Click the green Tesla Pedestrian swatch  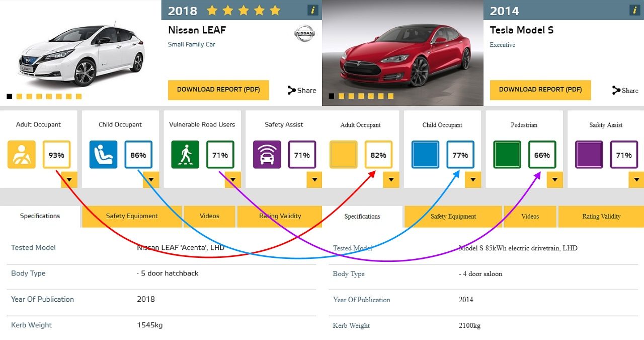[x=507, y=155]
